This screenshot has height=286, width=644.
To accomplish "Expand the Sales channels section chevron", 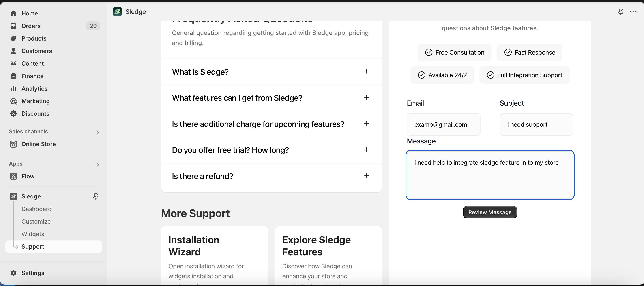I will [97, 132].
